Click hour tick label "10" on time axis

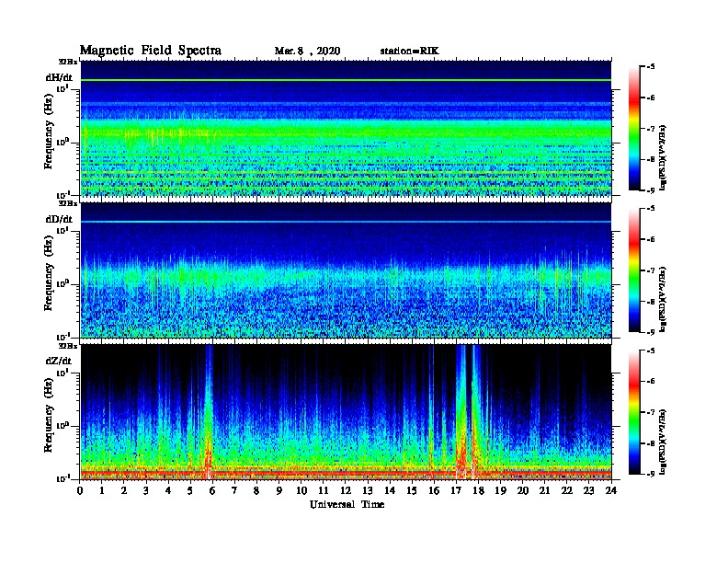point(301,490)
